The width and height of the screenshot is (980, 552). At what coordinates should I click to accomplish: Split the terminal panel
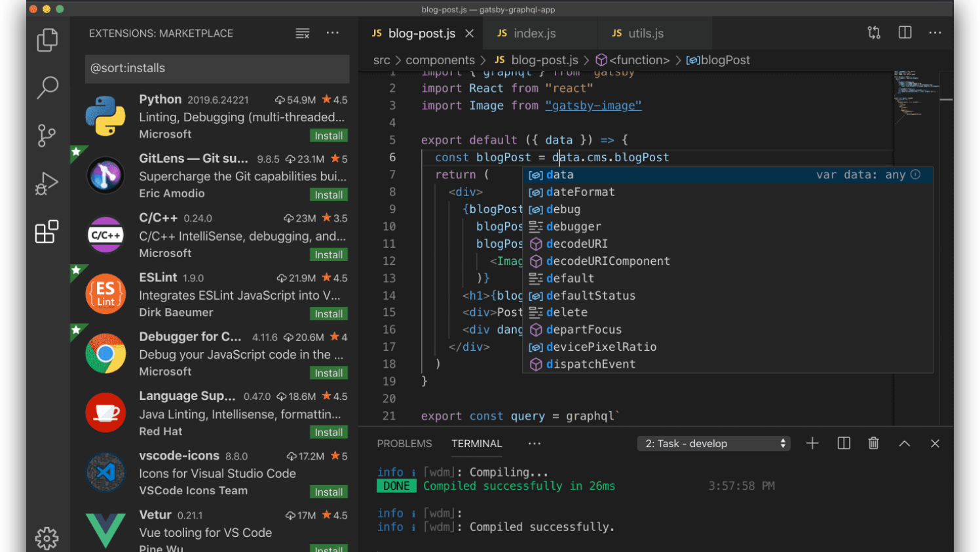tap(844, 443)
